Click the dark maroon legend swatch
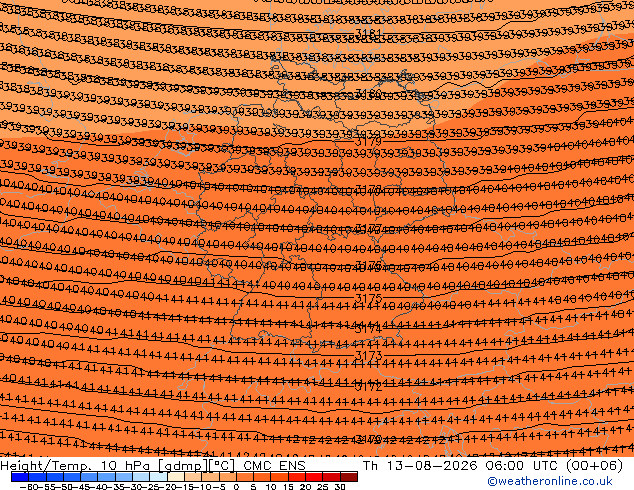This screenshot has height=490, width=634. 349,477
